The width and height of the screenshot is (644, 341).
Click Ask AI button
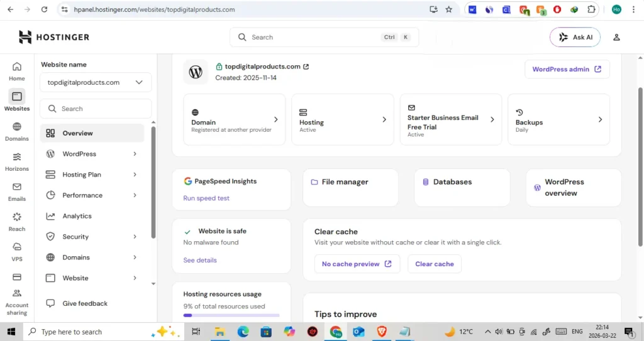coord(575,37)
